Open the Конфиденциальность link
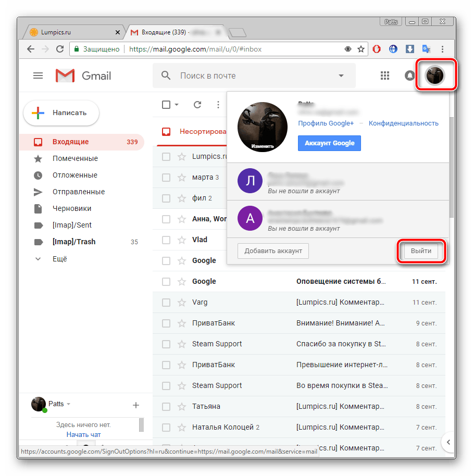The image size is (473, 476). point(404,123)
